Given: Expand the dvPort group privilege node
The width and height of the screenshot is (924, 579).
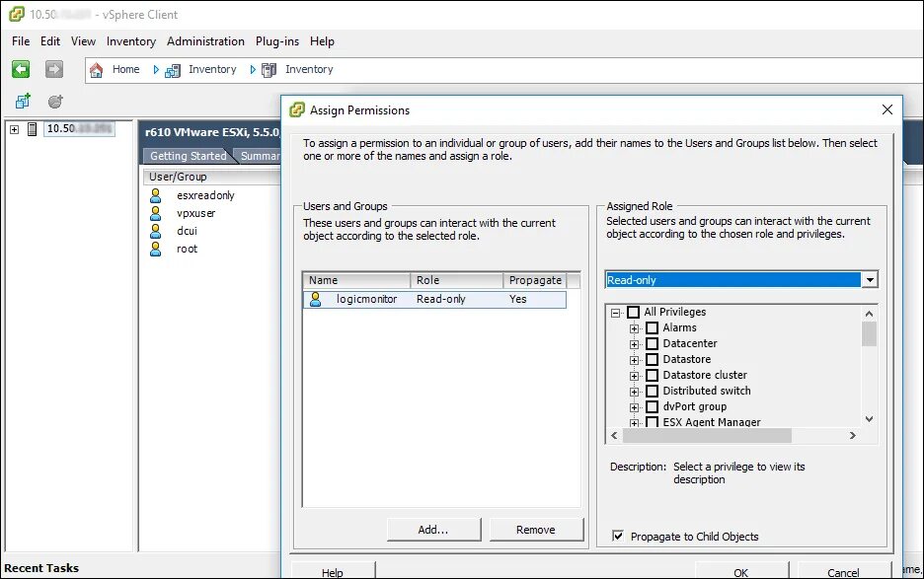Looking at the screenshot, I should point(634,407).
